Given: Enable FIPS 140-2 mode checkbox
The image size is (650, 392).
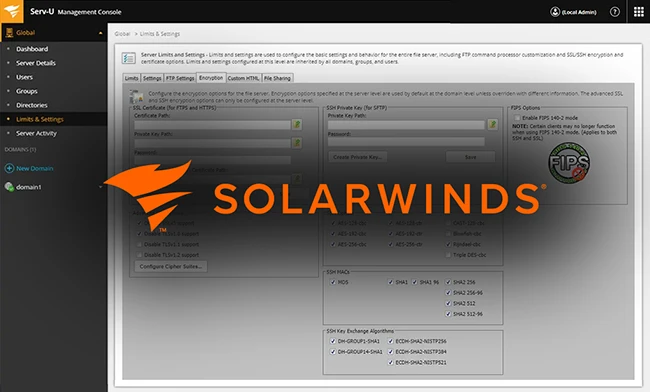Looking at the screenshot, I should 517,118.
